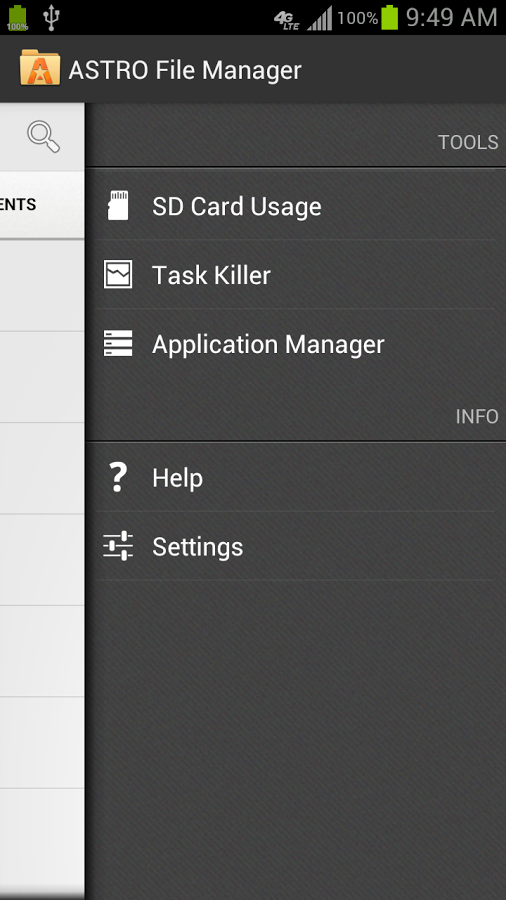Tap the USB icon in status bar

52,18
